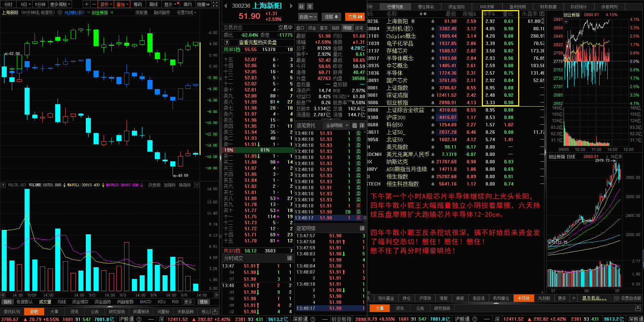Open the 自选一 watchlist dropdown

click(308, 16)
